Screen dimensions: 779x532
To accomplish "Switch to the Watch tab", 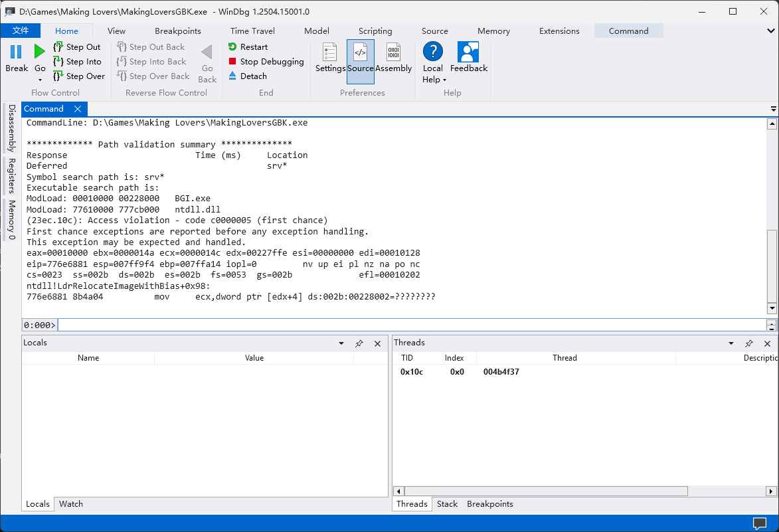I will point(71,503).
